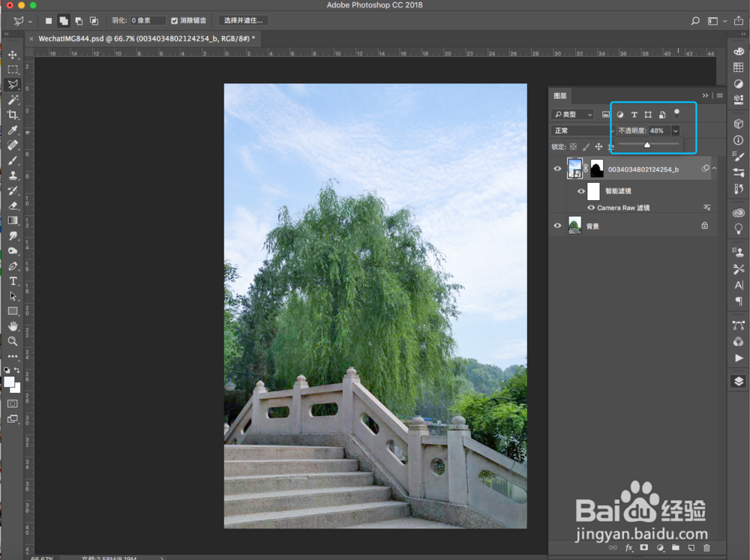Image resolution: width=750 pixels, height=560 pixels.
Task: Open the 正常 blend mode dropdown
Action: [581, 130]
